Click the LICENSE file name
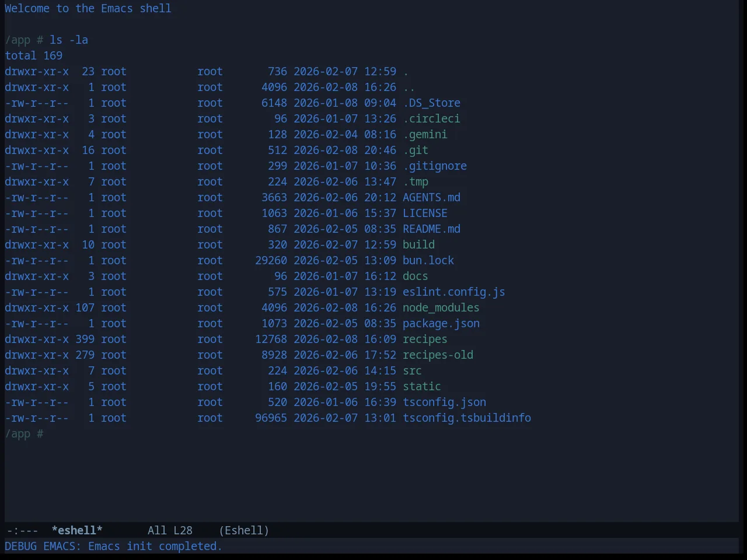Viewport: 747px width, 560px height. [x=425, y=213]
